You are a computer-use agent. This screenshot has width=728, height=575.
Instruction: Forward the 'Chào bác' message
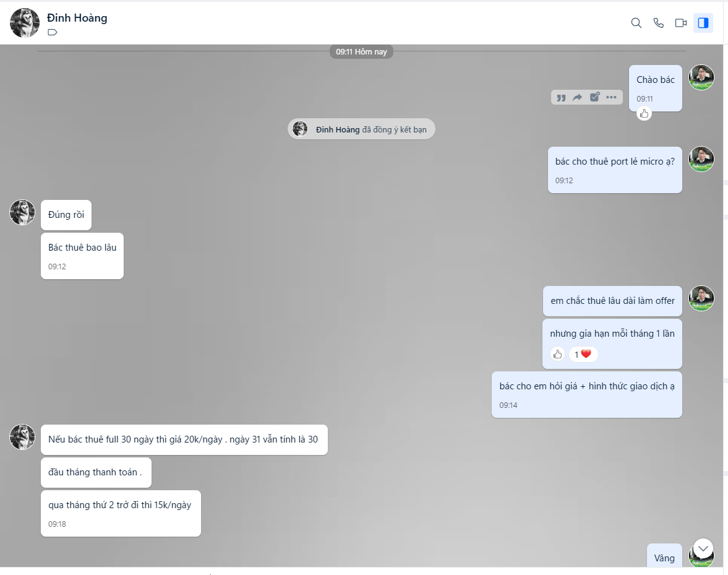pos(577,98)
